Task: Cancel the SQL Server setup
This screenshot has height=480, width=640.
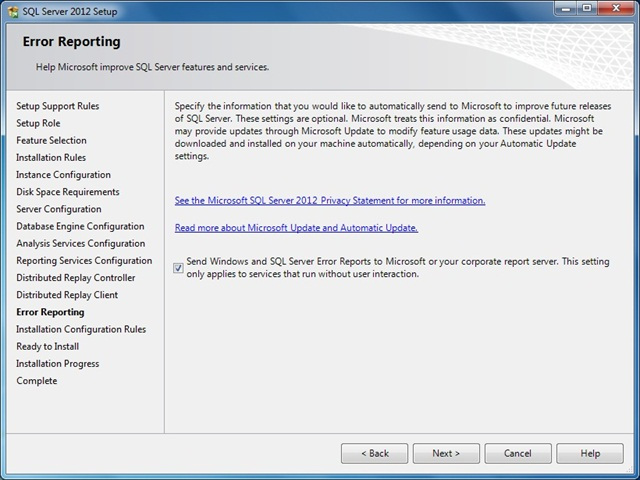Action: [x=518, y=453]
